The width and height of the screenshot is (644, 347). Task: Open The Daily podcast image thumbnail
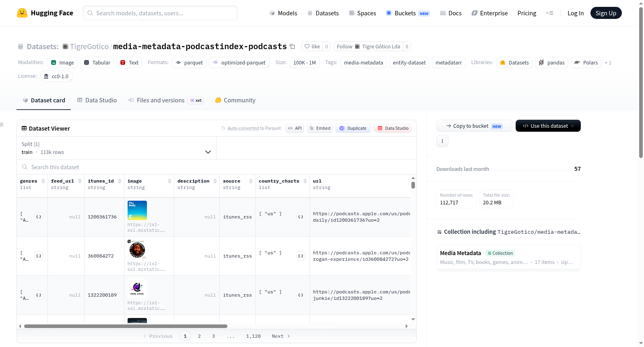pos(137,210)
